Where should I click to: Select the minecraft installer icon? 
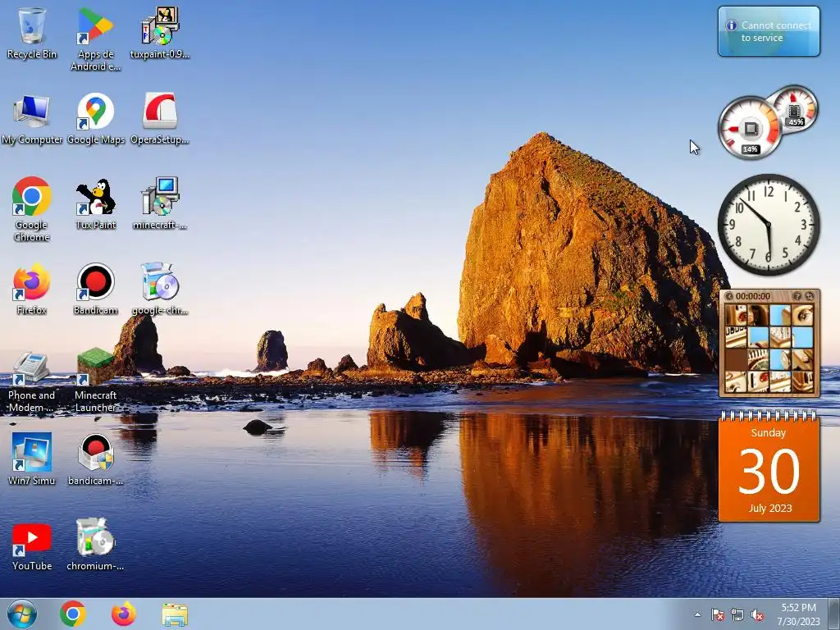[x=160, y=203]
